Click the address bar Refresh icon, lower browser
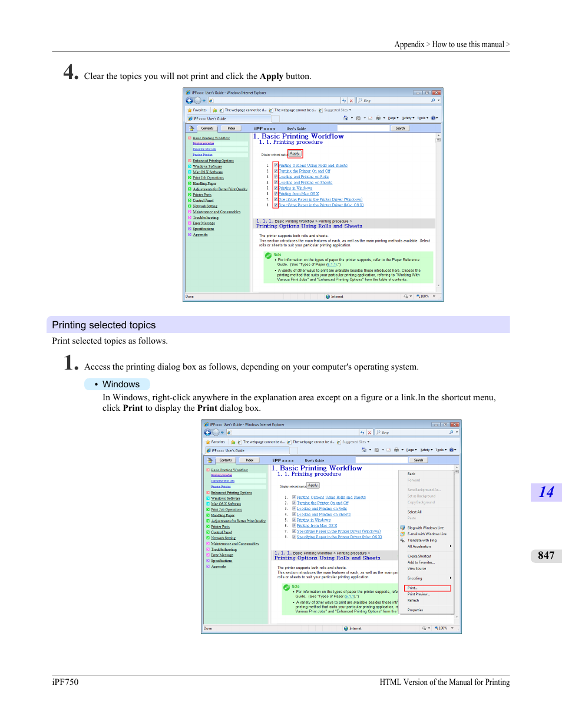This screenshot has width=562, height=728. click(363, 433)
